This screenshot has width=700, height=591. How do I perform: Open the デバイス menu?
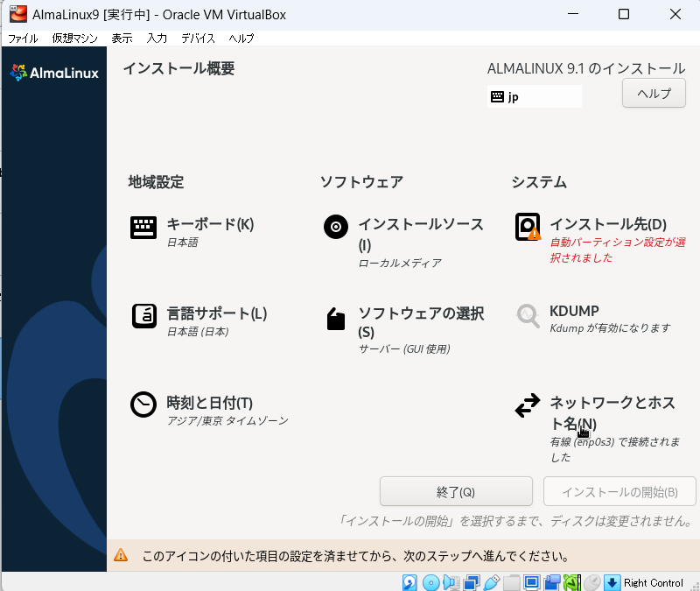(198, 39)
